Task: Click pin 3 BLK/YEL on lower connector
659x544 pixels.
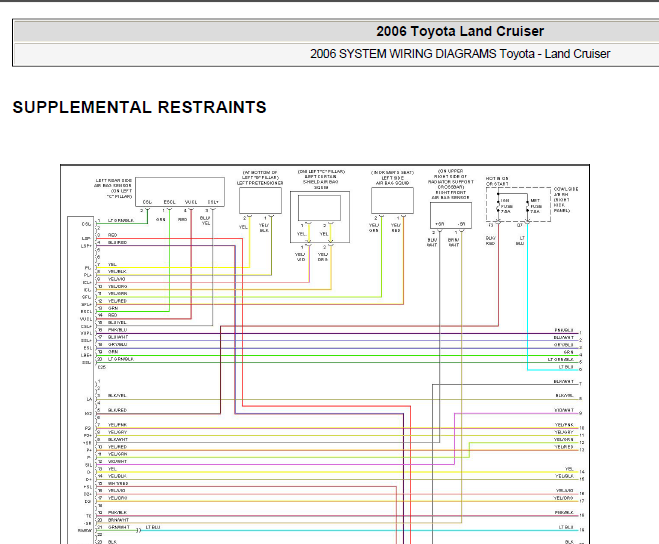Action: pyautogui.click(x=117, y=396)
